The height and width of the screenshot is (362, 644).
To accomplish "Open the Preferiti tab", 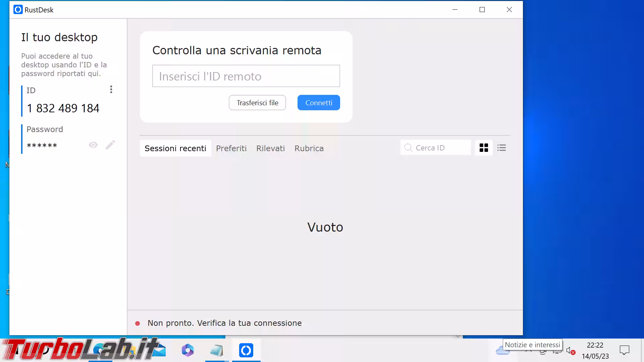I will click(x=231, y=148).
